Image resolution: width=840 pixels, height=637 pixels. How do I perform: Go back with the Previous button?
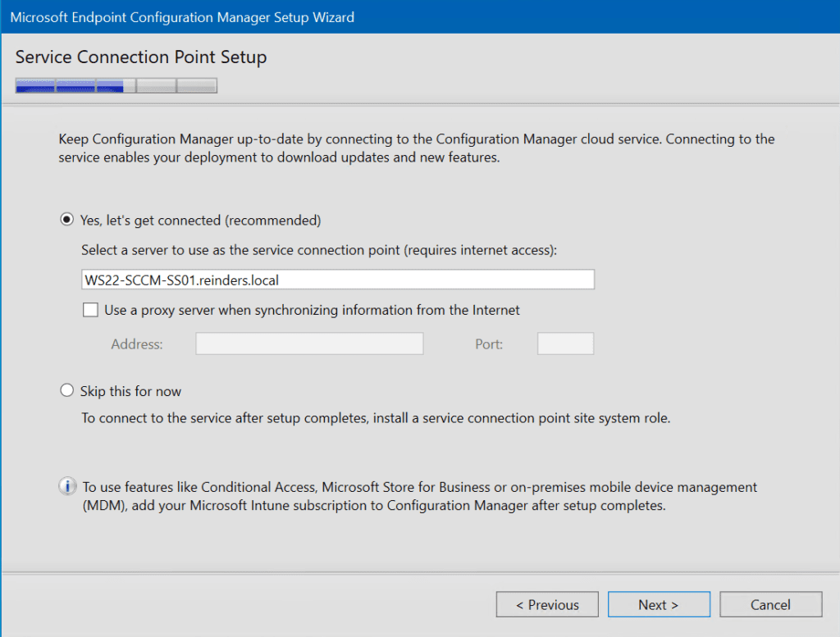point(547,604)
